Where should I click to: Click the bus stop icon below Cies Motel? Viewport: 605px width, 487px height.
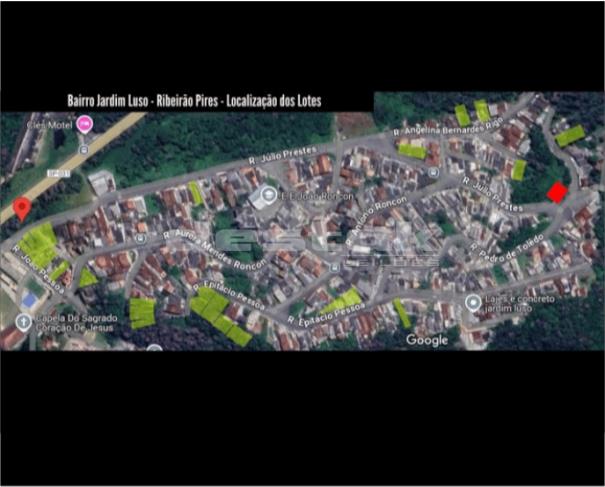point(84,150)
